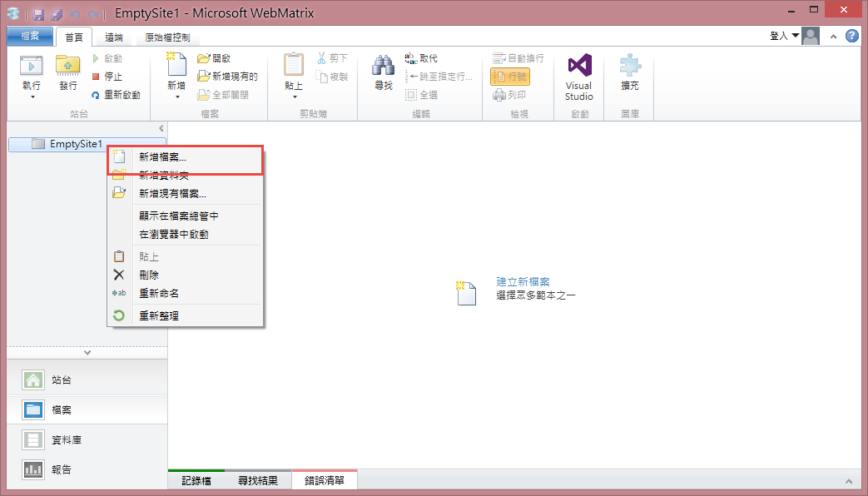
Task: Click the save all icon in title bar
Action: (56, 14)
